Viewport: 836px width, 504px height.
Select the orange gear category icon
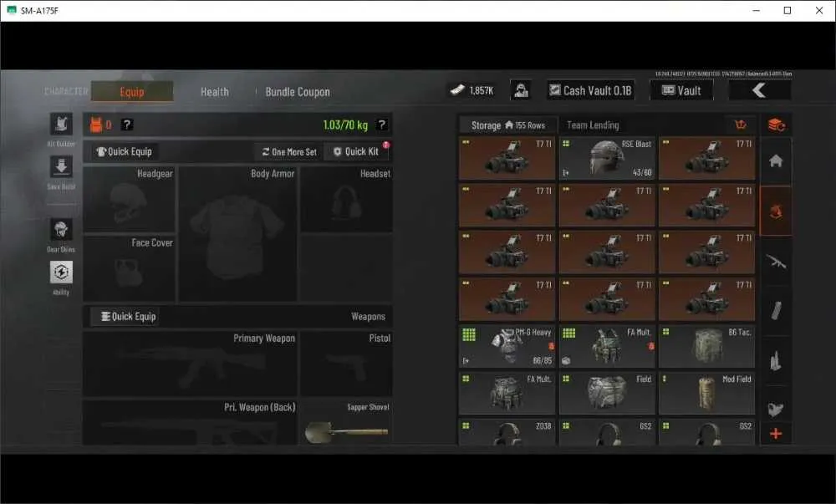pyautogui.click(x=776, y=211)
